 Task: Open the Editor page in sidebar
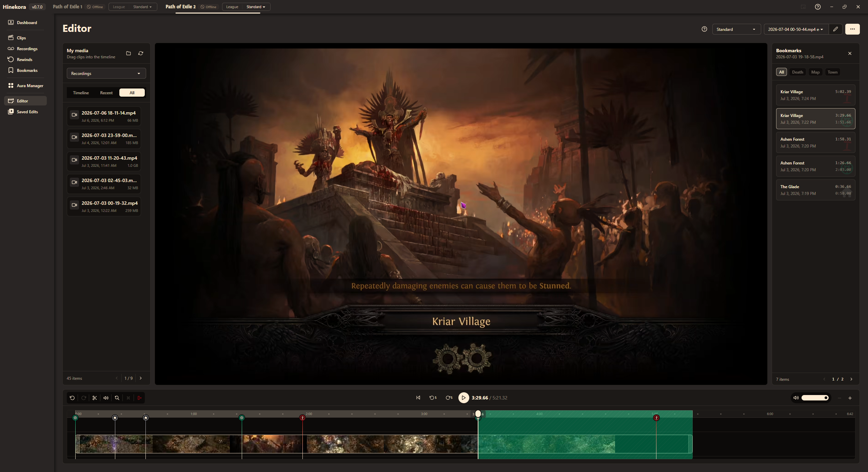(25, 101)
